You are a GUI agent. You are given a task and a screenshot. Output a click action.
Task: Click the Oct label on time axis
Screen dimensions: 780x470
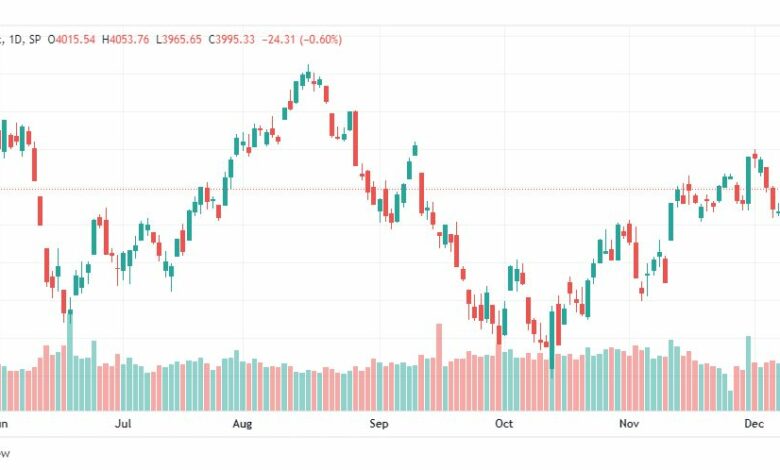coord(503,424)
